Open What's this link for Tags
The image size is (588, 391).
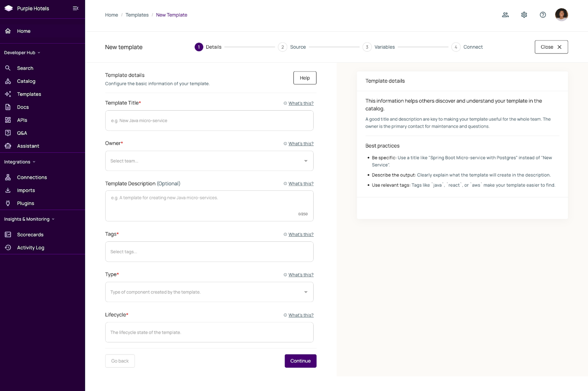[301, 234]
